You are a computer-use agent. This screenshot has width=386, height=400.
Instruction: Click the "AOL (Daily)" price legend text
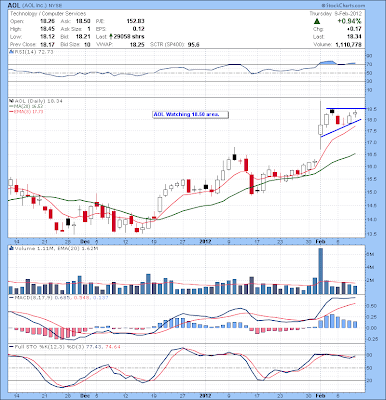click(x=31, y=101)
